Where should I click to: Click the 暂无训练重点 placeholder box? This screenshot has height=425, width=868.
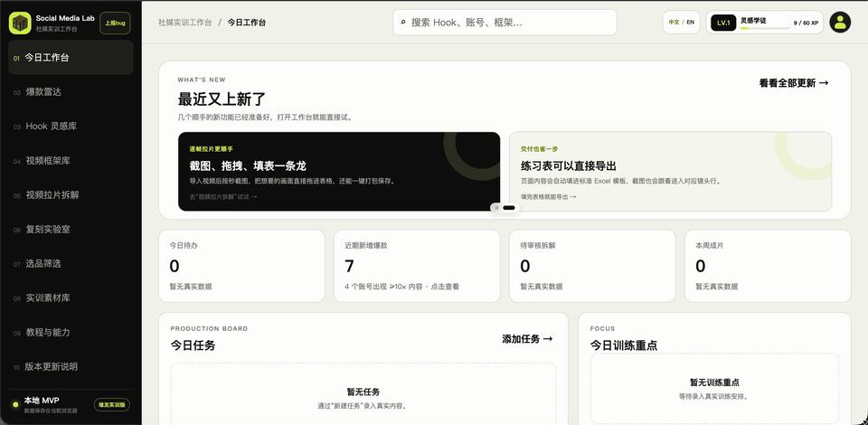click(714, 389)
